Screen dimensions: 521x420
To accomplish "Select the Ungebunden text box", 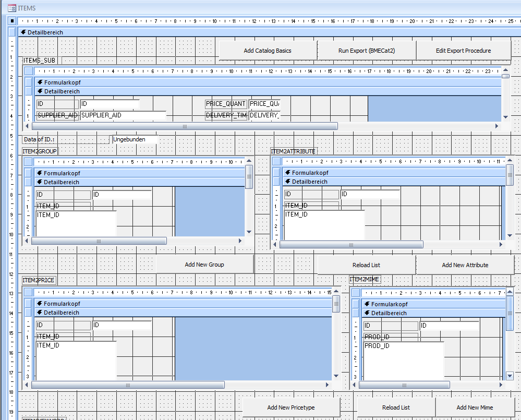I will (x=134, y=139).
